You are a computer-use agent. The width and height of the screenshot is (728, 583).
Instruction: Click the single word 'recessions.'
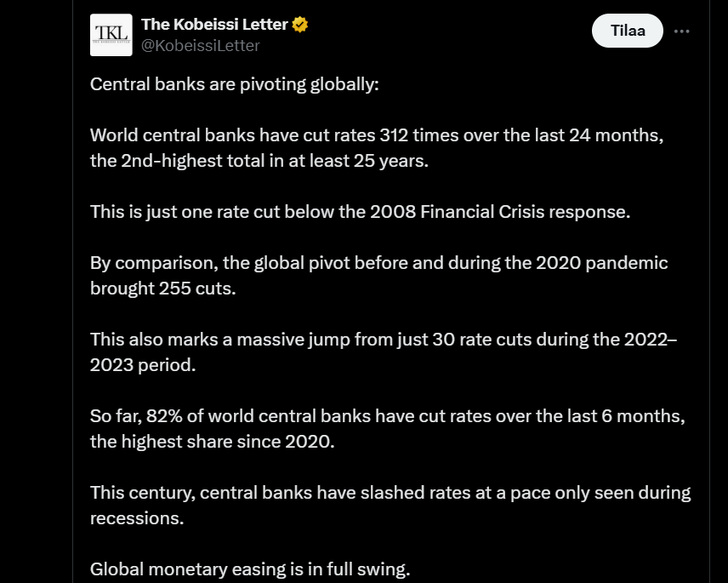click(x=136, y=517)
